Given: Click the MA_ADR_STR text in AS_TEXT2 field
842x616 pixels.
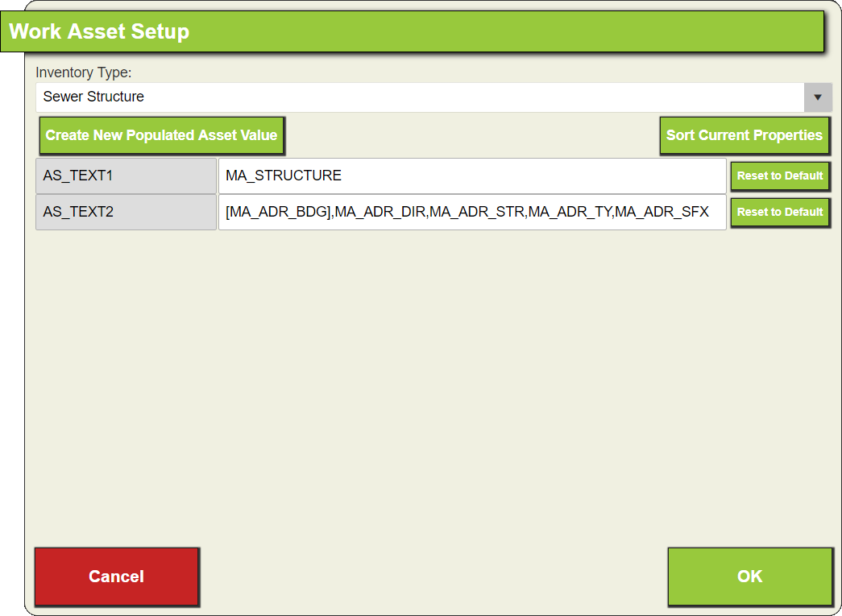Looking at the screenshot, I should (x=477, y=212).
